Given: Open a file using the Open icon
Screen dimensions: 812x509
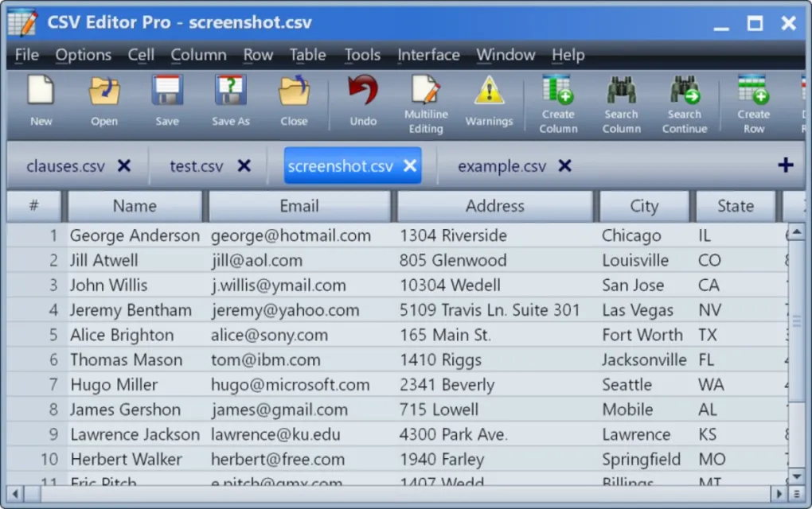Looking at the screenshot, I should (x=103, y=100).
